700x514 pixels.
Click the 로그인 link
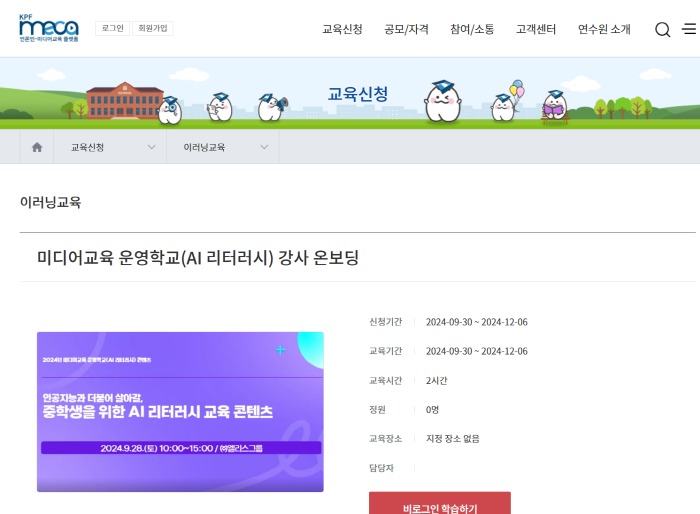coord(112,29)
